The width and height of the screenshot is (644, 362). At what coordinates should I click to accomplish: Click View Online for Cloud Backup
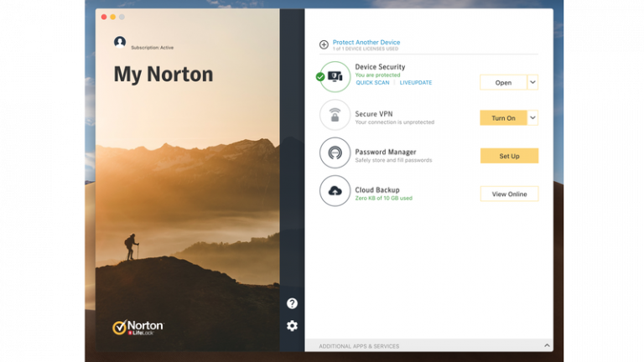click(509, 194)
